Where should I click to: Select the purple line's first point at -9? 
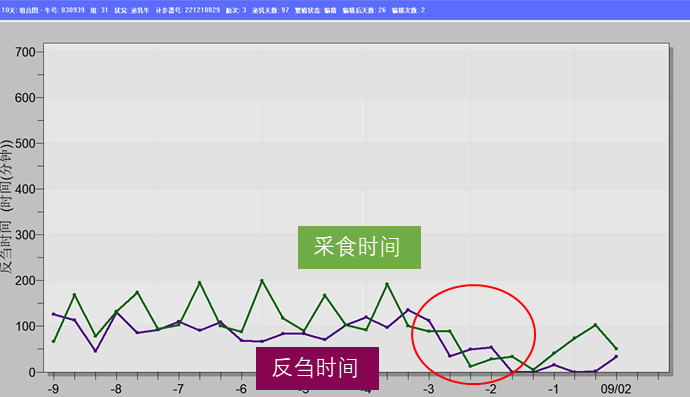53,314
